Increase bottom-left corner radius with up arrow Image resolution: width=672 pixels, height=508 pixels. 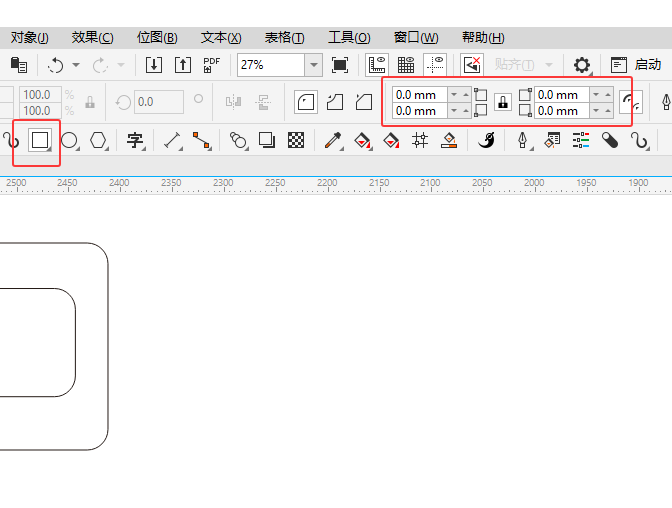pos(465,111)
